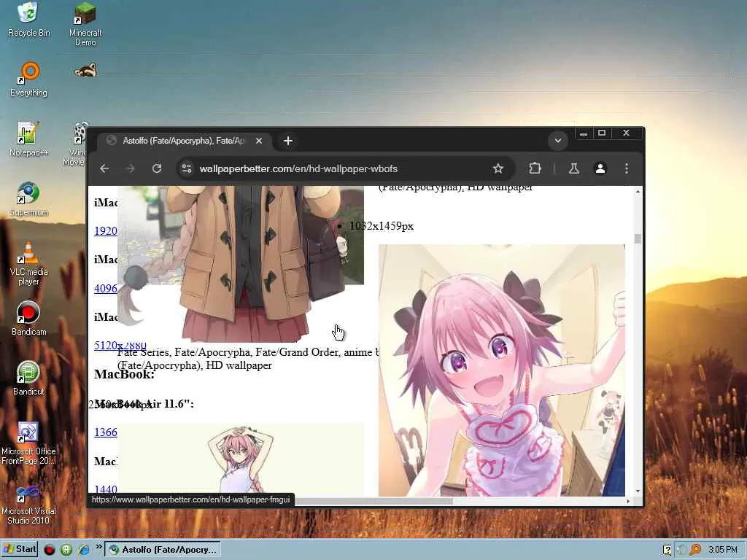Click the horizontal scrollbar thumb
Screen dimensions: 747x560
[x=373, y=501]
